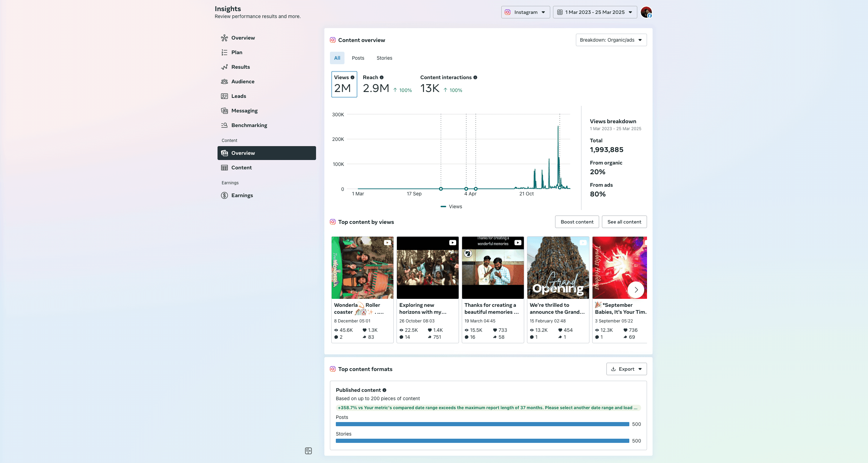Click the Plan icon in sidebar
The width and height of the screenshot is (868, 463).
click(x=224, y=52)
